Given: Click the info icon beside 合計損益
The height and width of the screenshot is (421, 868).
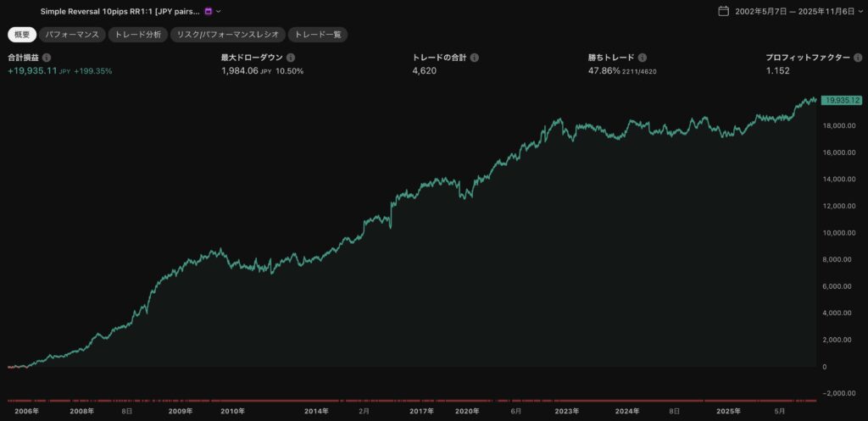Looking at the screenshot, I should pos(47,58).
